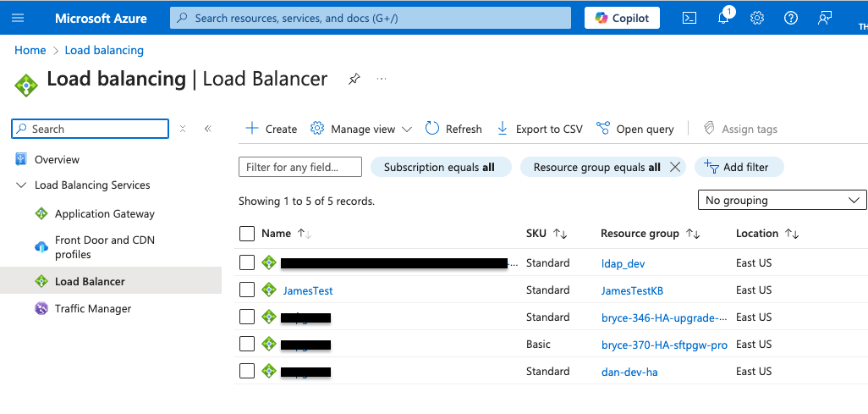Click Refresh in the toolbar

point(454,130)
